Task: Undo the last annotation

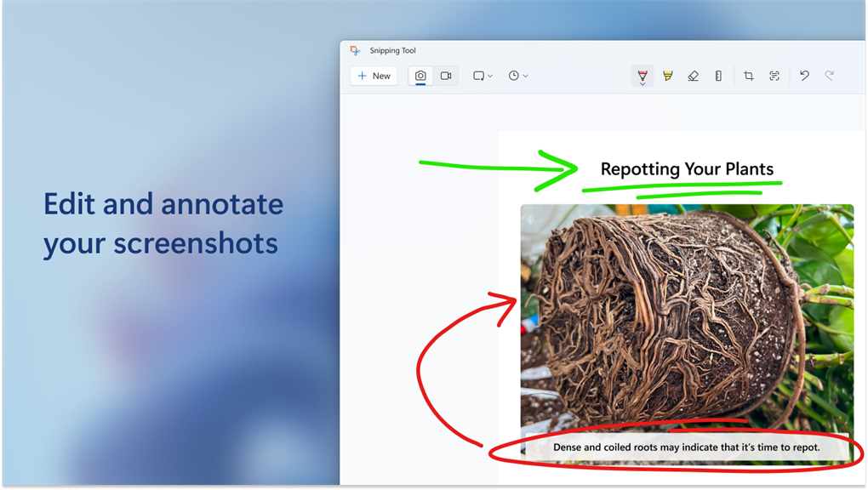Action: click(804, 76)
